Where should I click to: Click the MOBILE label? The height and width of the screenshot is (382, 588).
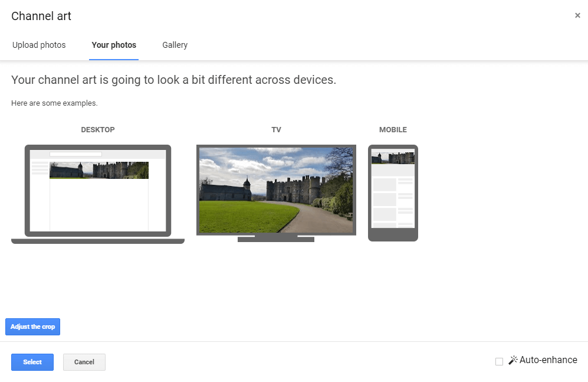393,130
